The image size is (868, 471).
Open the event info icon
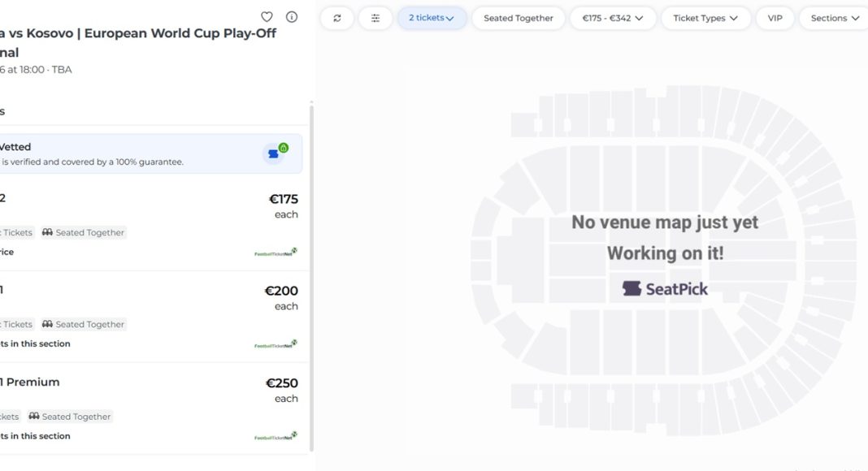pos(292,17)
